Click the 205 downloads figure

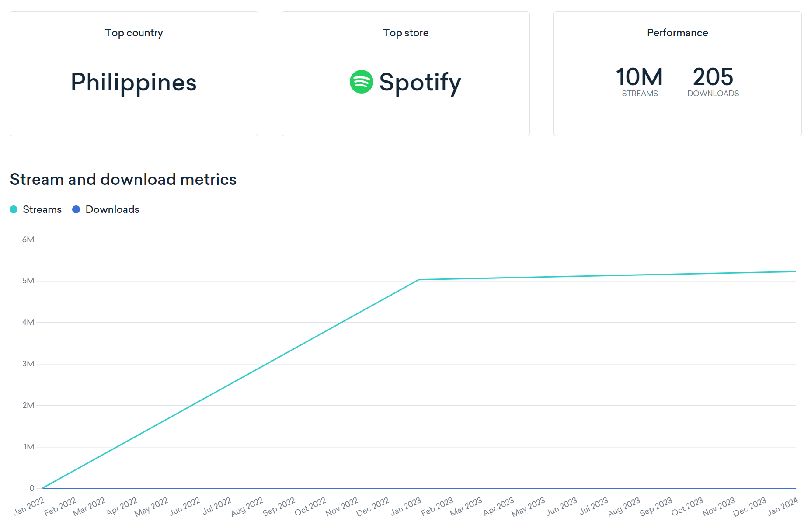point(713,77)
